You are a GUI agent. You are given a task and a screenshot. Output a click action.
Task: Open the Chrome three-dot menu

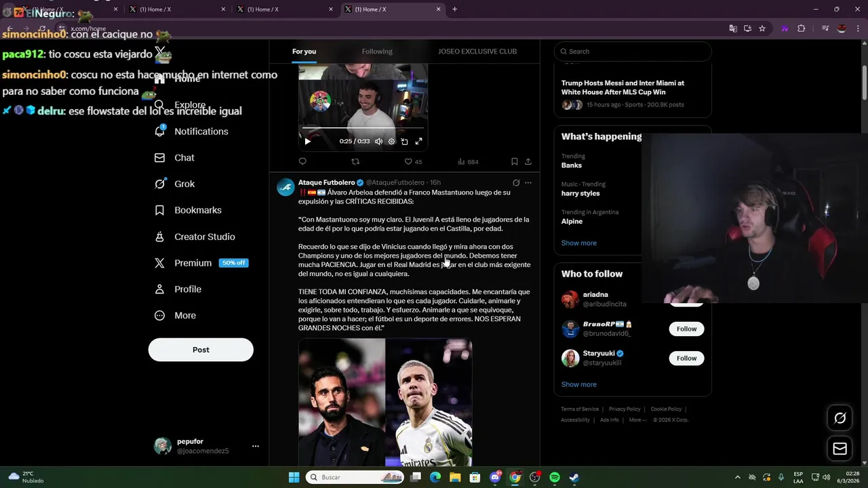coord(858,28)
